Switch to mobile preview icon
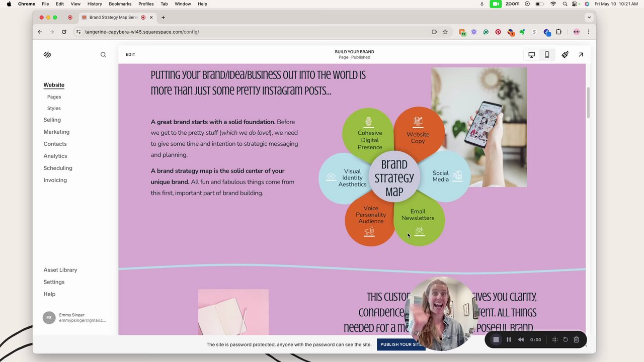Viewport: 644px width, 362px height. (547, 54)
